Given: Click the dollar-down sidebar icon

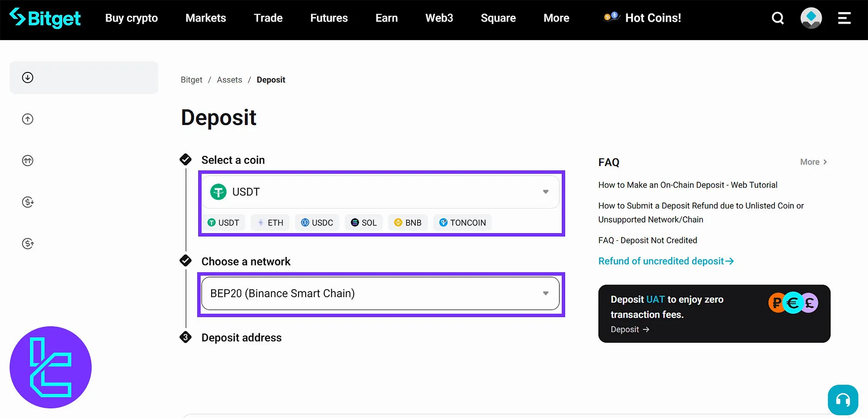Looking at the screenshot, I should click(x=28, y=202).
